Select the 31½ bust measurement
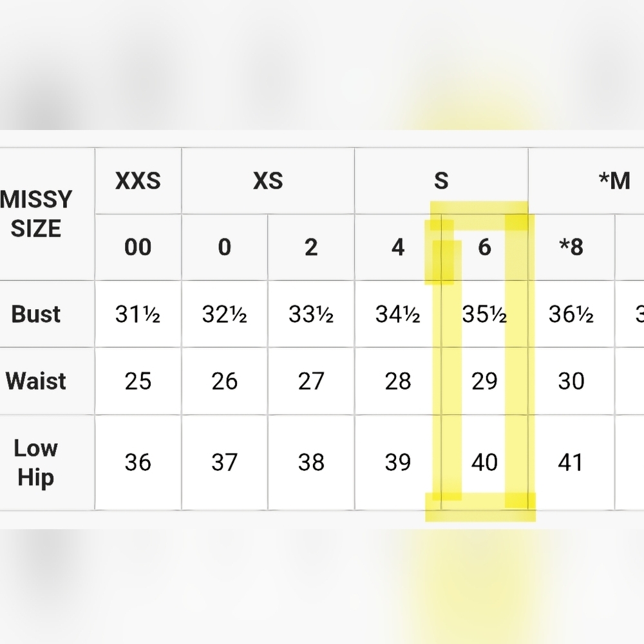644x644 pixels. click(138, 314)
